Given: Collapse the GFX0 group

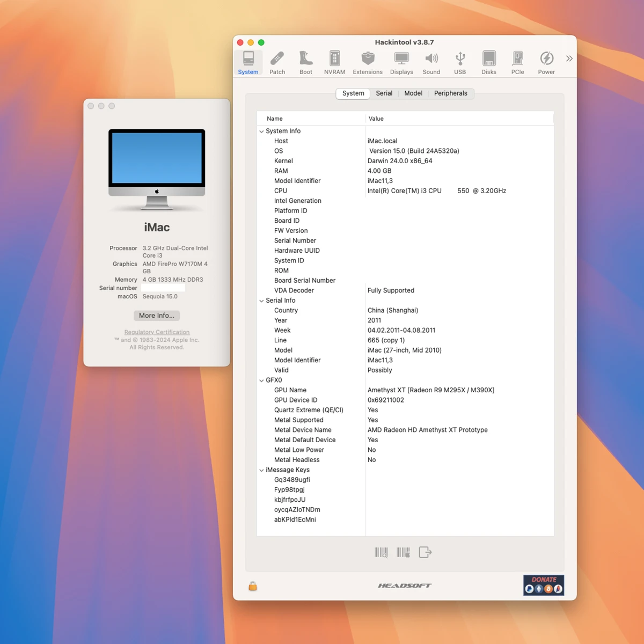Looking at the screenshot, I should pos(261,380).
